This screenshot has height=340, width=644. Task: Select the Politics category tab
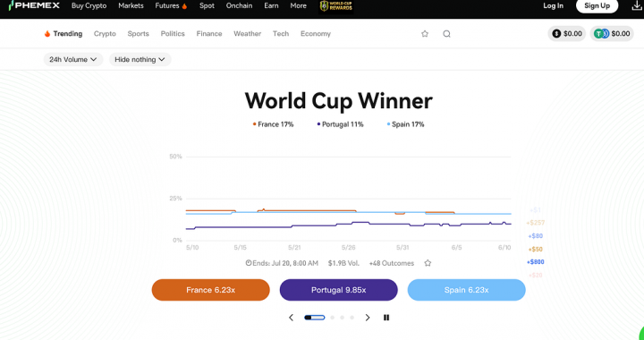pyautogui.click(x=173, y=34)
